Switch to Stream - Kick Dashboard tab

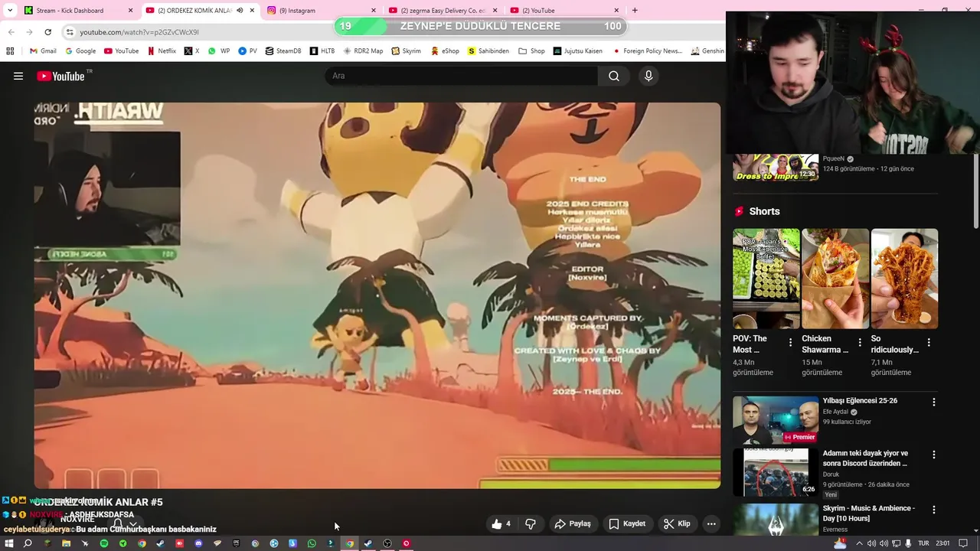[79, 10]
